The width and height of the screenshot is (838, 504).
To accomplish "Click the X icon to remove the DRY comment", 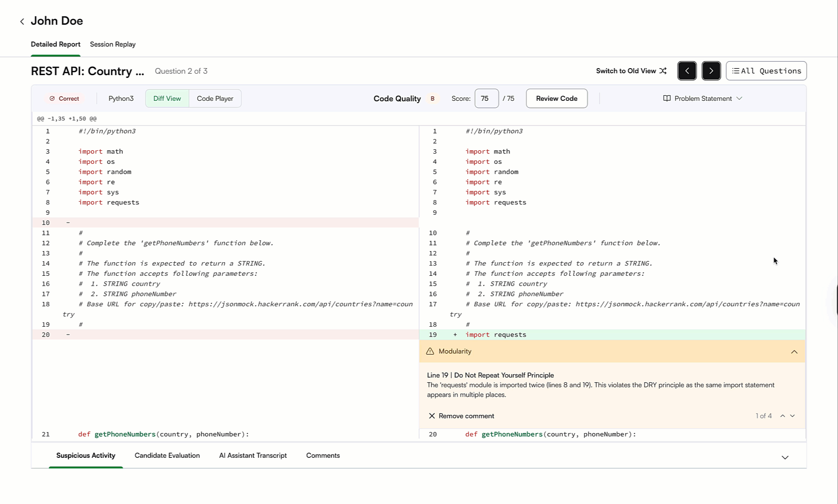I will 432,415.
